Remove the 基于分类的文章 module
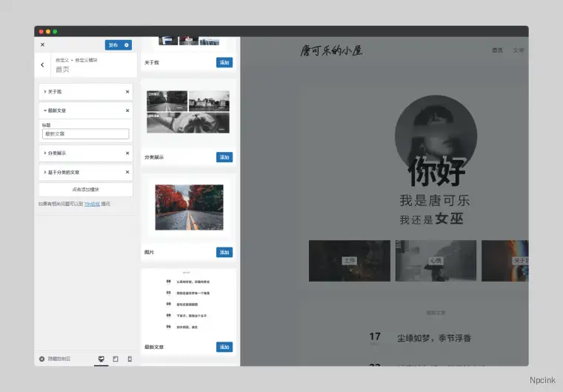This screenshot has height=392, width=563. pos(127,172)
